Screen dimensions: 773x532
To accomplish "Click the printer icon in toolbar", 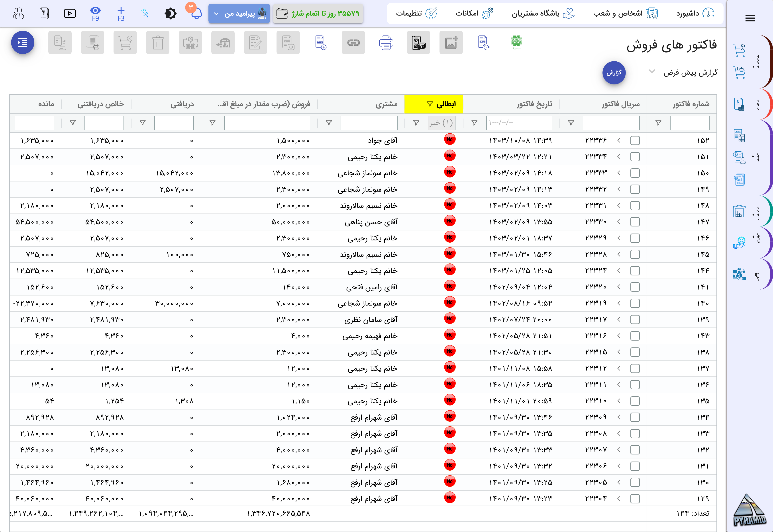I will click(386, 43).
